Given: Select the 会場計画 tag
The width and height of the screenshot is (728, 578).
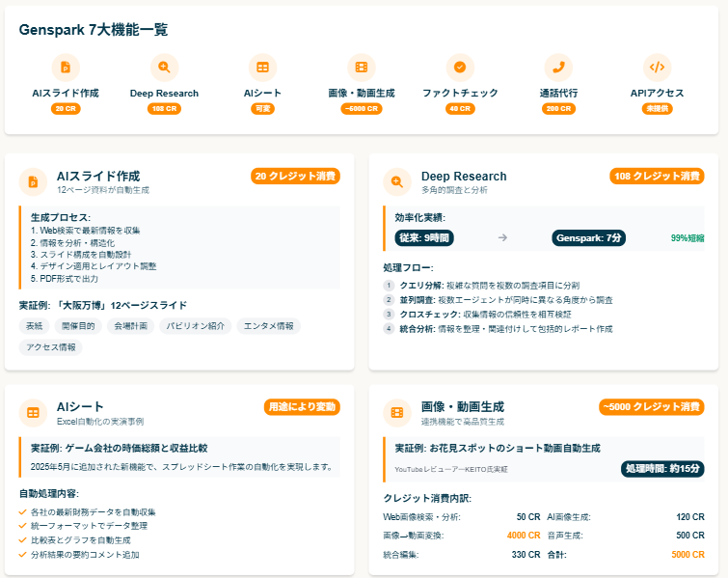Looking at the screenshot, I should pos(130,326).
